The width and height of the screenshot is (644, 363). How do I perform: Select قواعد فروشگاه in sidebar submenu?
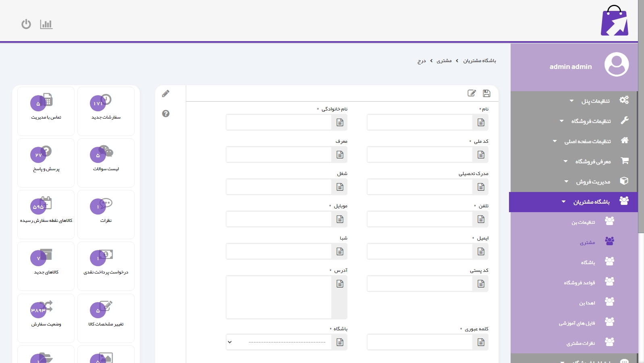click(579, 283)
